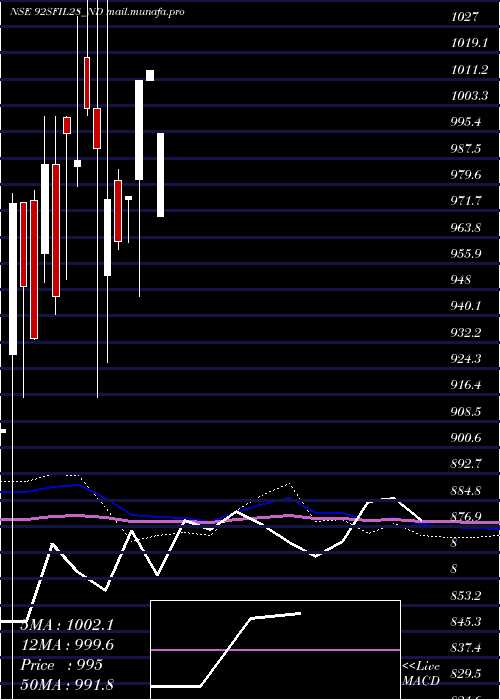
Task: Select the 948 price axis label
Action: [461, 280]
